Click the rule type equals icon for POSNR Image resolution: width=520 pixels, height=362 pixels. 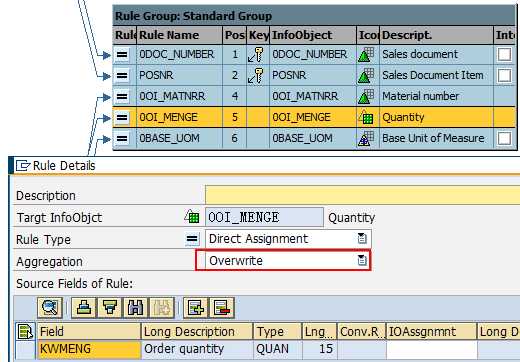[122, 76]
